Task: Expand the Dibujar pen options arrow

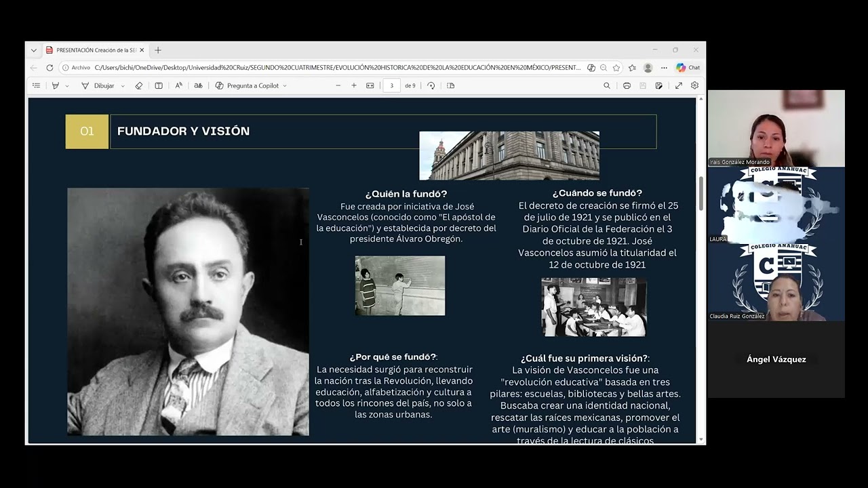Action: (x=123, y=86)
